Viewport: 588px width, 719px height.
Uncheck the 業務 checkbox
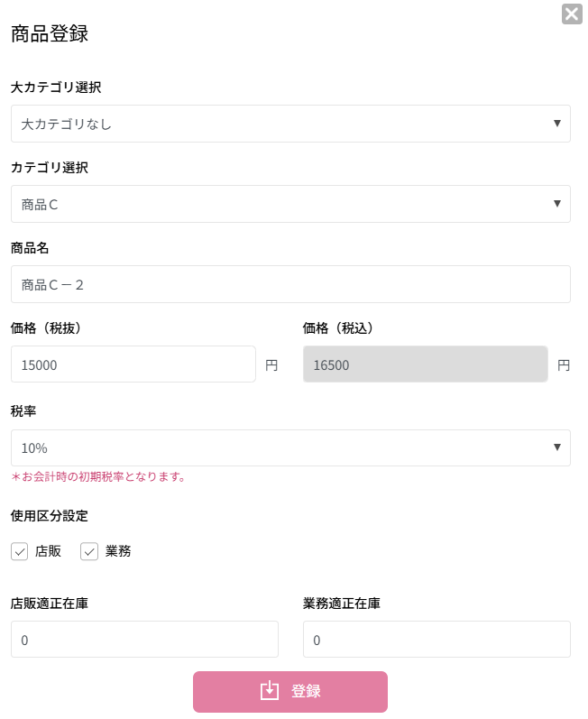(x=89, y=551)
